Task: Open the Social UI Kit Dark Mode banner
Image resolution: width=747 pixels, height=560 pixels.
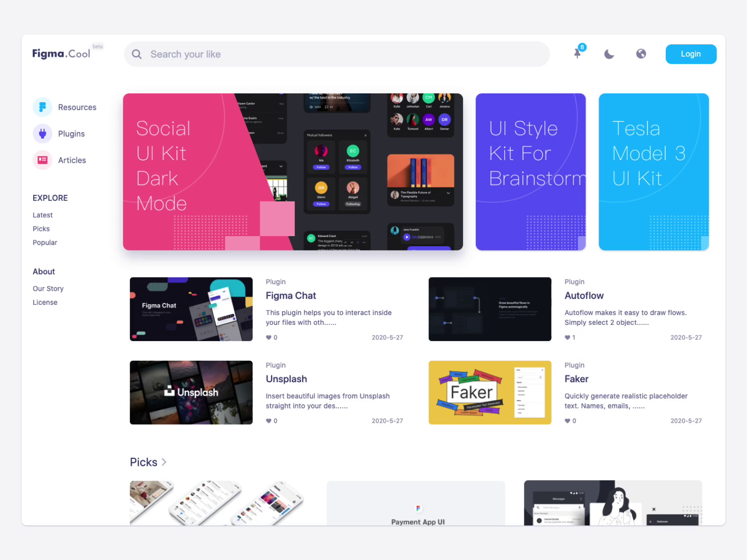Action: tap(293, 171)
